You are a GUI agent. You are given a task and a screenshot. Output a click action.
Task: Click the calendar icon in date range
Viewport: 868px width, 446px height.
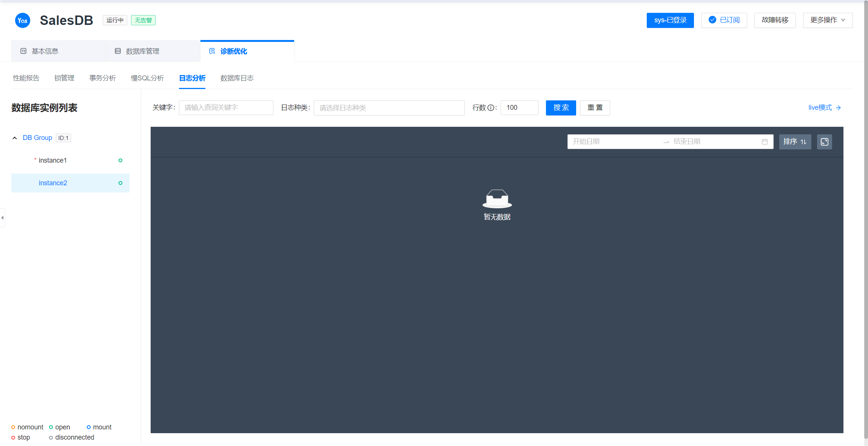pyautogui.click(x=765, y=142)
